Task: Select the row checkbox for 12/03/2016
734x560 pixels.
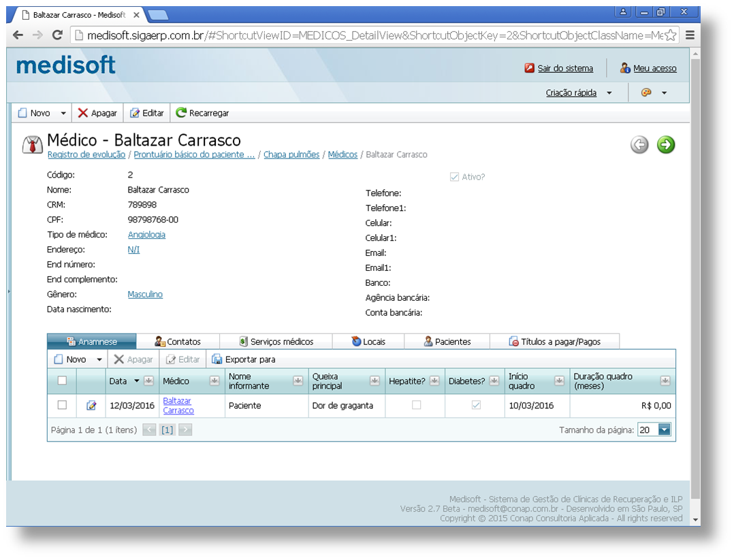Action: tap(62, 405)
